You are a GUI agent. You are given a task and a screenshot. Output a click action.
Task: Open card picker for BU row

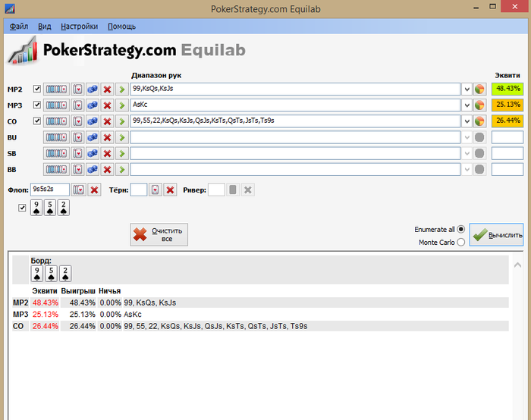click(x=78, y=137)
